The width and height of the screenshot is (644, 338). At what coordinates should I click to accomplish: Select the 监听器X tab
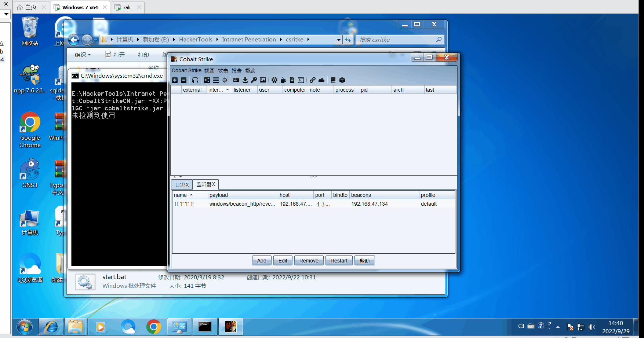point(206,184)
